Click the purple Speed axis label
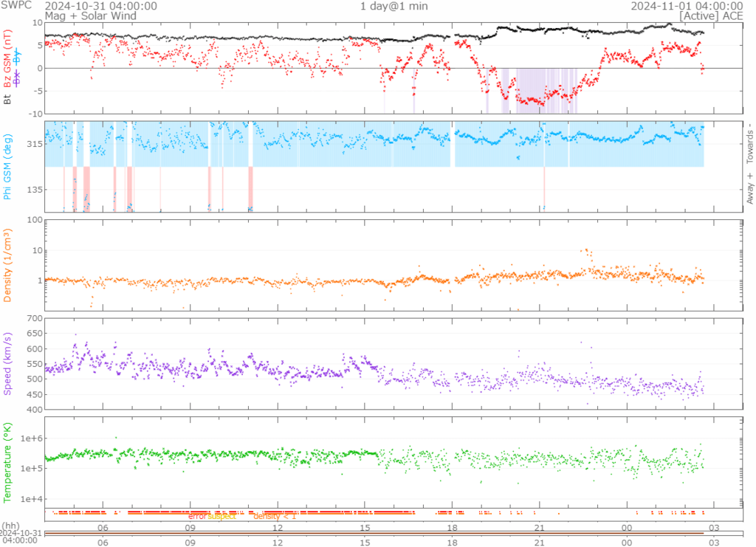The image size is (756, 547). point(8,363)
